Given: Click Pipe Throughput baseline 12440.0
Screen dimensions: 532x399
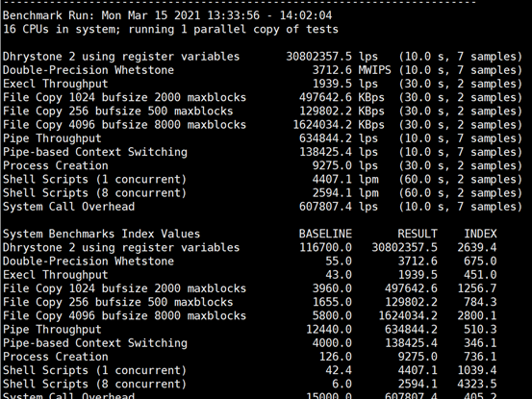Looking at the screenshot, I should [329, 330].
